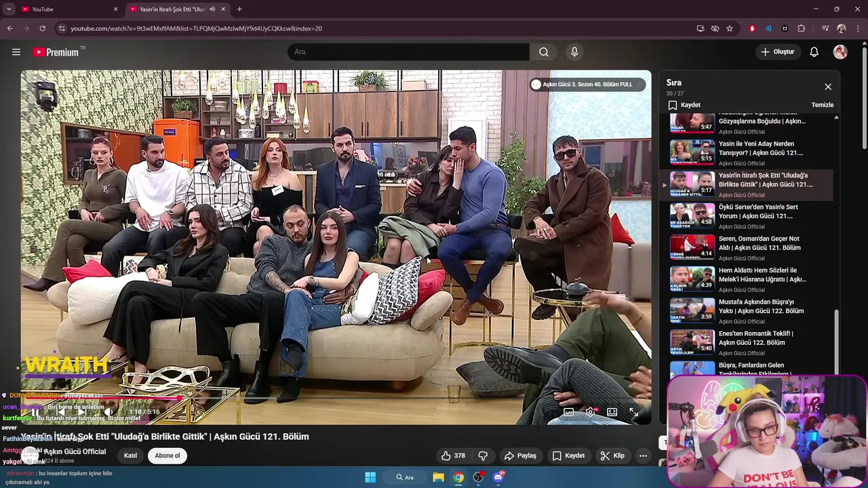Viewport: 868px width, 488px height.
Task: Play 'Yasin ile Yeni Aday Nerden Tanışıyor?' video
Action: [x=746, y=153]
